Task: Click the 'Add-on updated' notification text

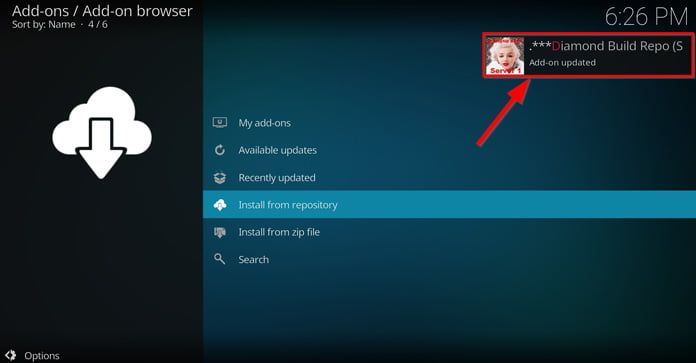Action: pos(562,63)
